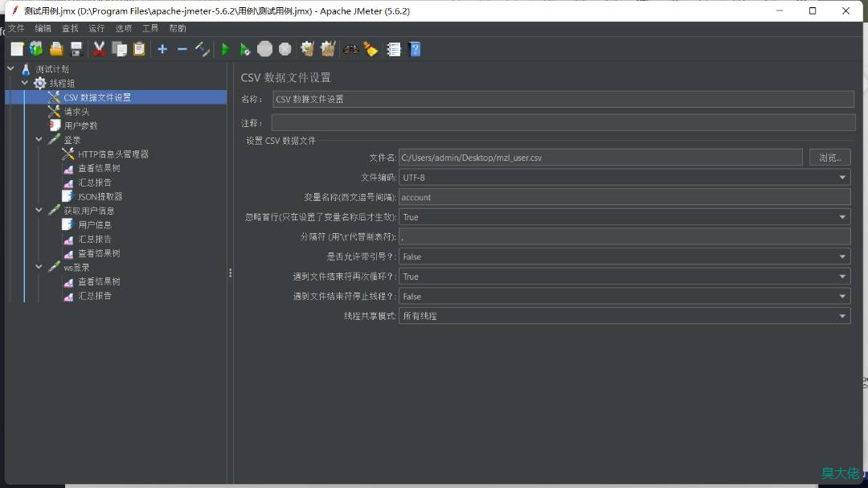Click the Help question mark icon
The image size is (868, 488).
(x=415, y=49)
